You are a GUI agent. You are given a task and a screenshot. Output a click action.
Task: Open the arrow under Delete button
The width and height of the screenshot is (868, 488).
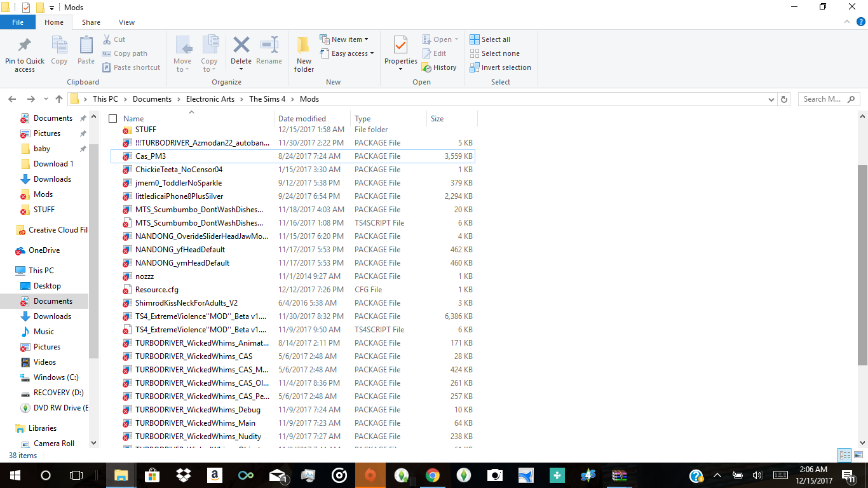pyautogui.click(x=241, y=69)
